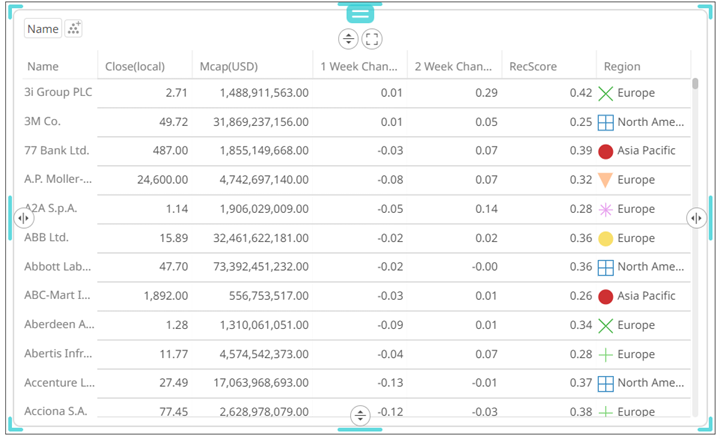Click the green X icon for 3i Group
The width and height of the screenshot is (720, 439).
(x=605, y=94)
